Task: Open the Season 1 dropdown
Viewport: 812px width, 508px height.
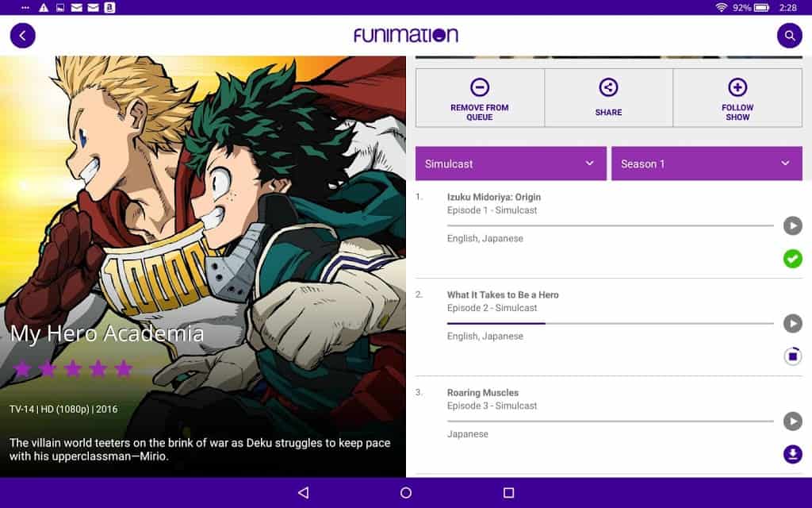Action: click(707, 164)
